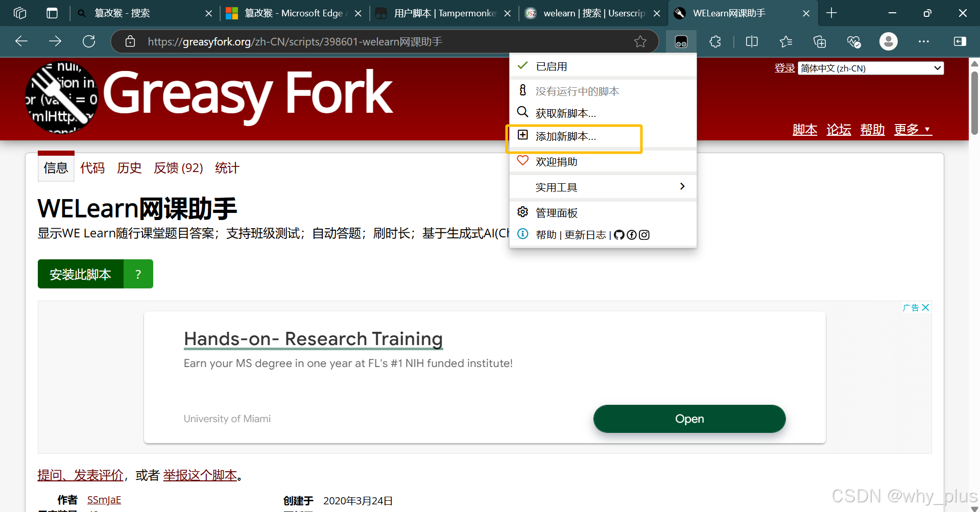Go forward with the arrow button
The width and height of the screenshot is (980, 512).
click(55, 41)
